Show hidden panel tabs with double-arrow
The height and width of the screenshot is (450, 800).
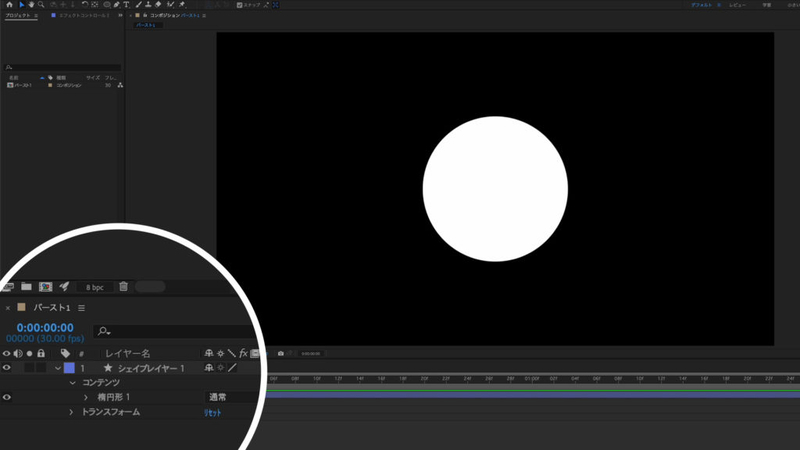click(120, 15)
